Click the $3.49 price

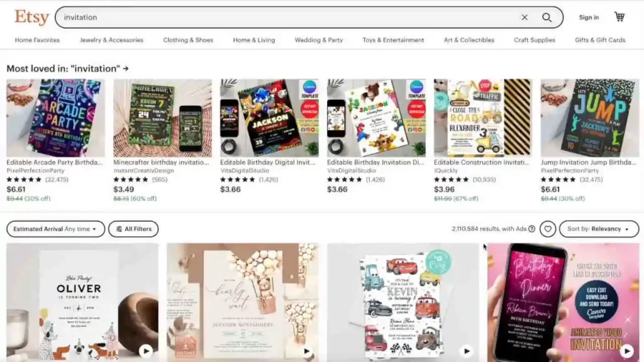[124, 189]
